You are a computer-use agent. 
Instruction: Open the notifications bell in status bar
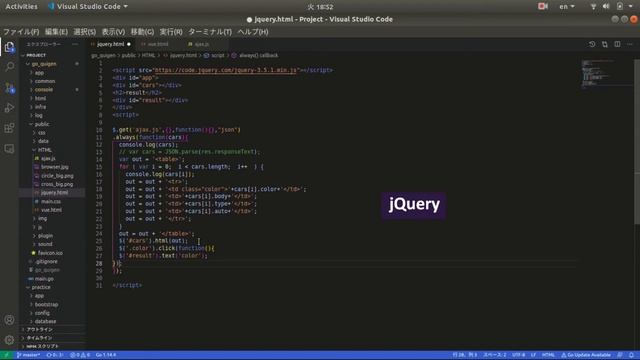[631, 355]
